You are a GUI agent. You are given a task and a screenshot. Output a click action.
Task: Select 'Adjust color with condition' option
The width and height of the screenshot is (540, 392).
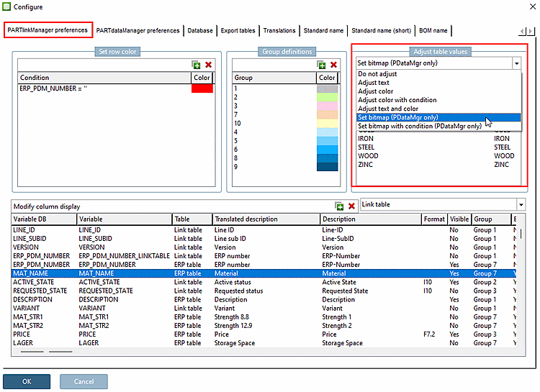click(x=397, y=100)
